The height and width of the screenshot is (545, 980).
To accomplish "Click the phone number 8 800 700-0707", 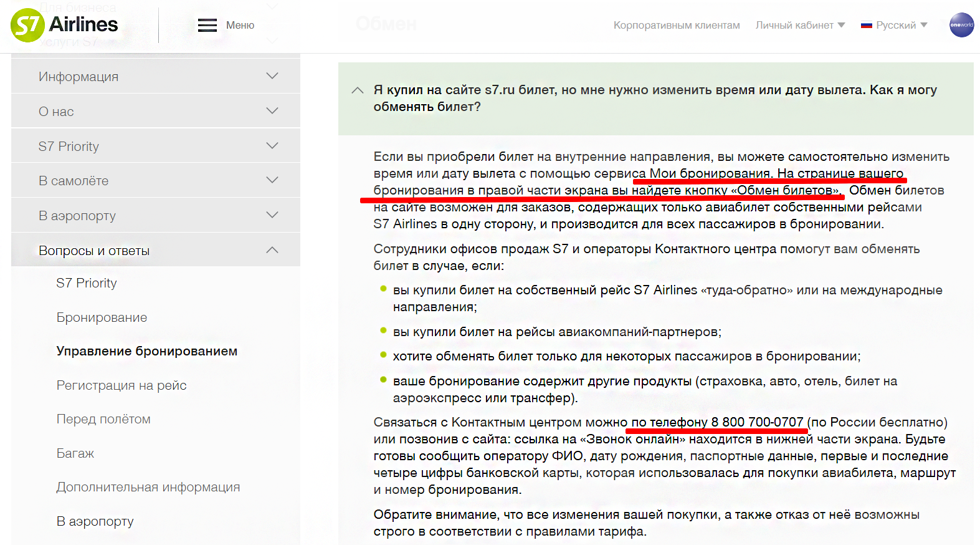I will click(x=757, y=422).
